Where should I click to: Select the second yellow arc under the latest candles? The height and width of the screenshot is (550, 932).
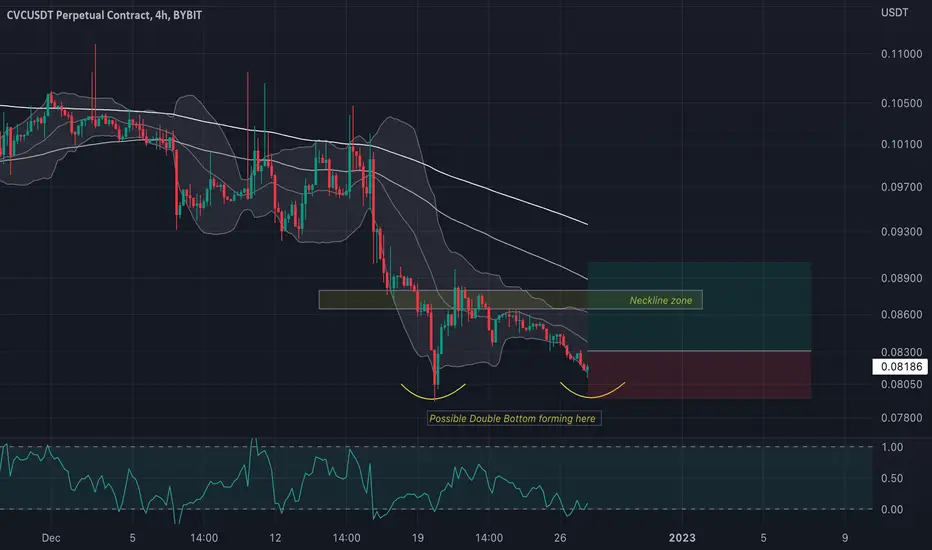pyautogui.click(x=592, y=390)
